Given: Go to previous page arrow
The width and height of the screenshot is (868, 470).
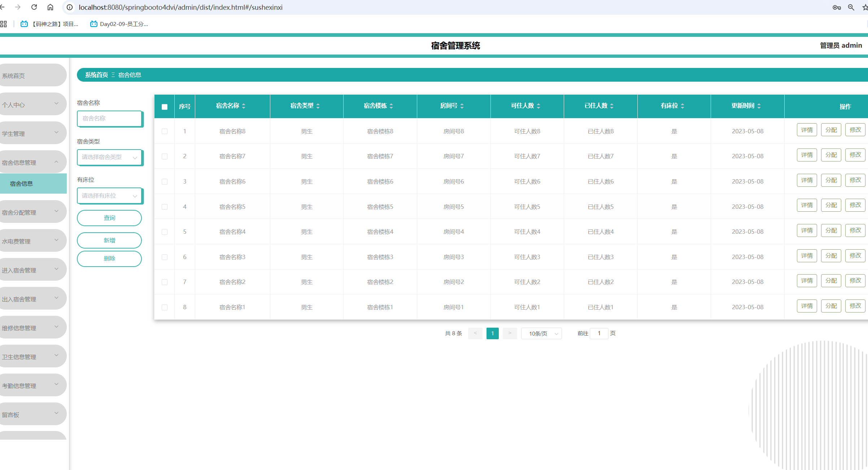Looking at the screenshot, I should click(475, 333).
